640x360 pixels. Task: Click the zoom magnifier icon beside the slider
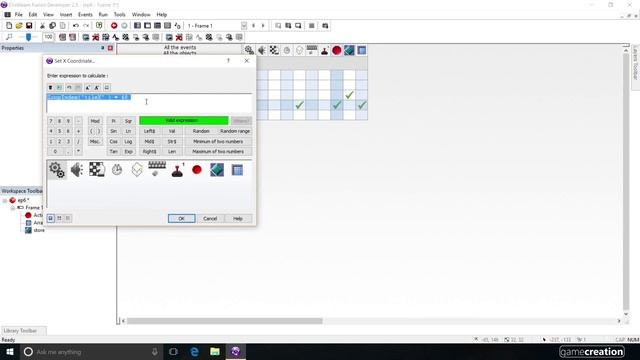[x=9, y=37]
